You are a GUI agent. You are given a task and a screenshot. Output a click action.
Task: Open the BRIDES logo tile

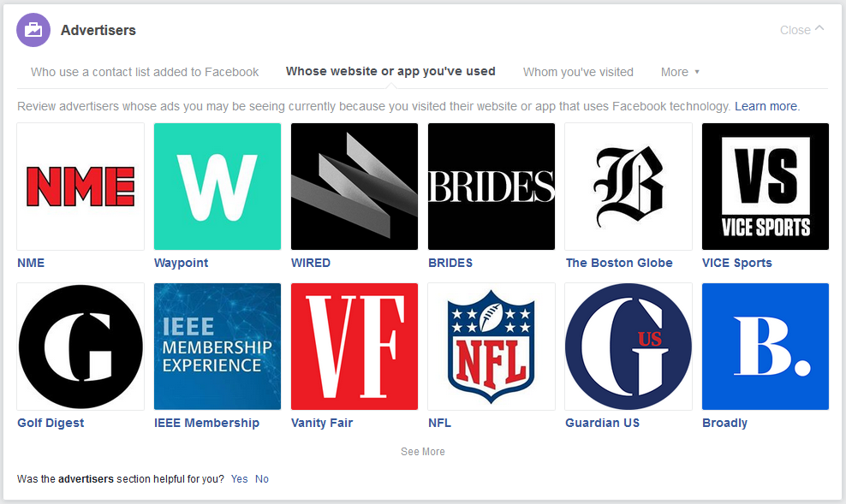492,187
